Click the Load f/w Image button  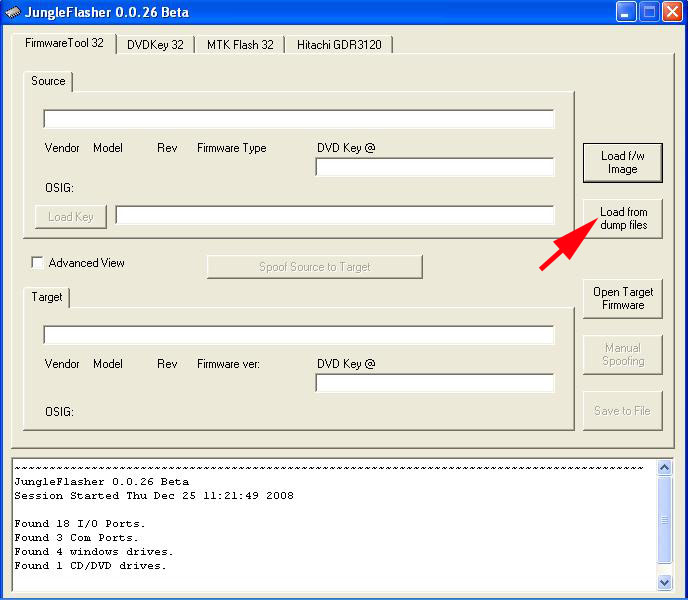coord(623,162)
